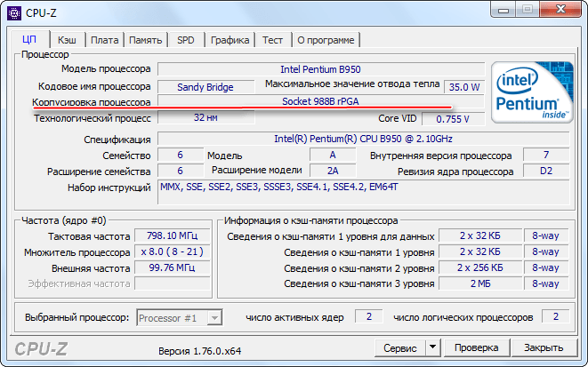Open the Плата tab
588x367 pixels.
click(x=104, y=40)
